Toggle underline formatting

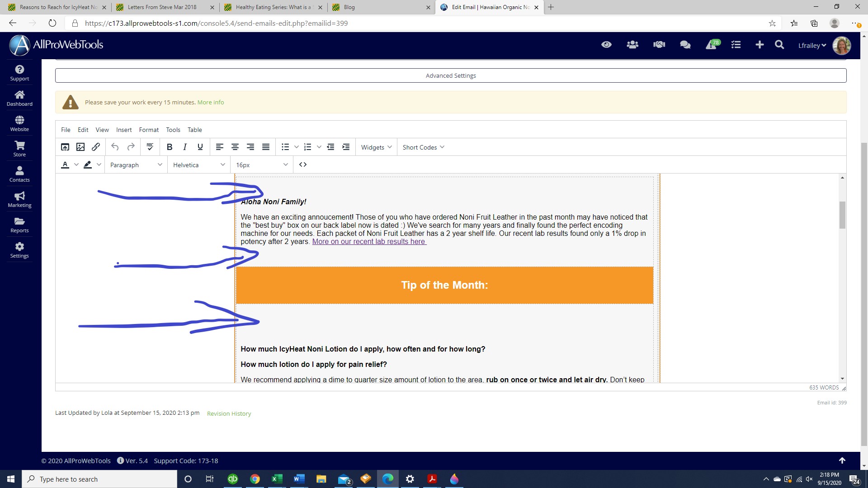[200, 147]
